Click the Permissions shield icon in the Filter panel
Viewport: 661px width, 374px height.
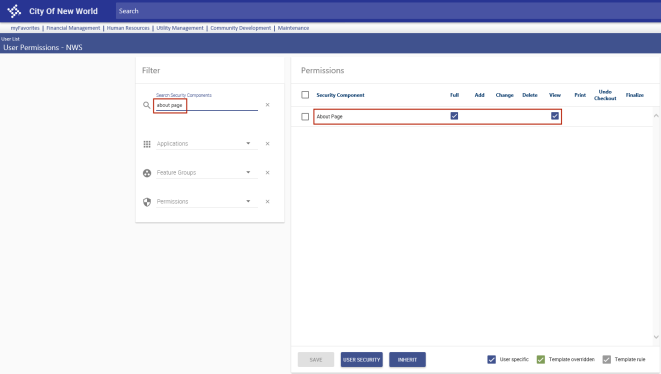pyautogui.click(x=147, y=202)
